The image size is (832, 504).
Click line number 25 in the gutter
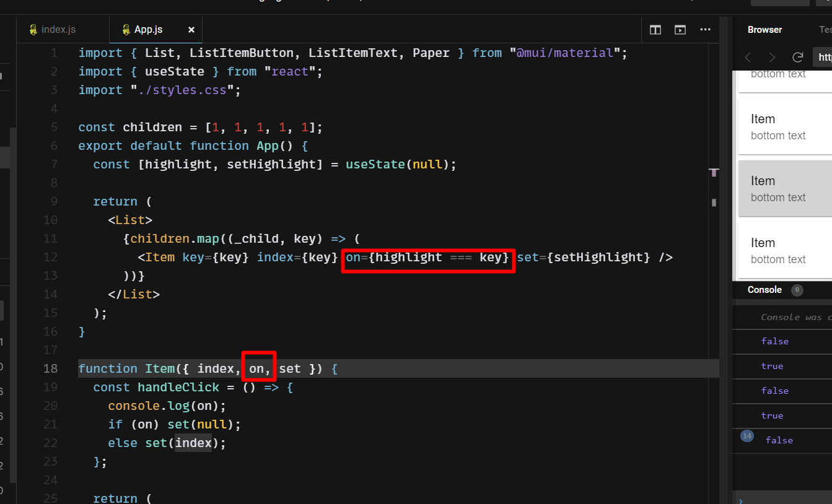point(50,498)
